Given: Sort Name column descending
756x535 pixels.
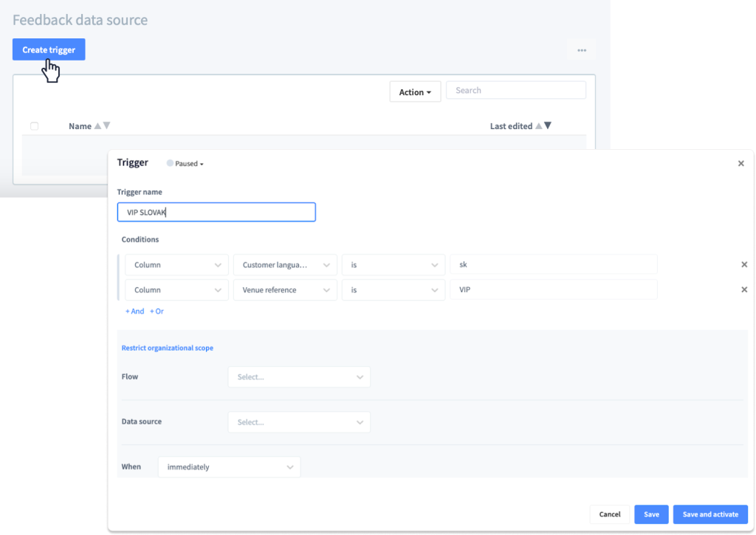Looking at the screenshot, I should point(107,125).
